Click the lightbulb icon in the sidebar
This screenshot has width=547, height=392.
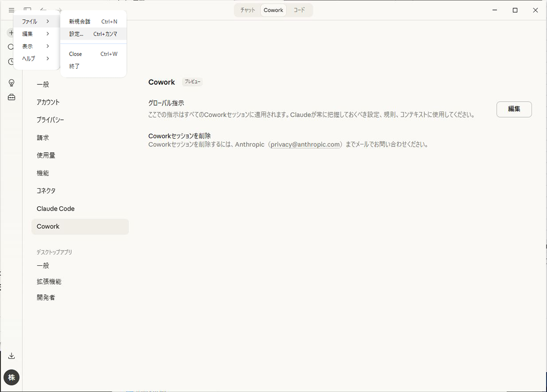pos(11,83)
